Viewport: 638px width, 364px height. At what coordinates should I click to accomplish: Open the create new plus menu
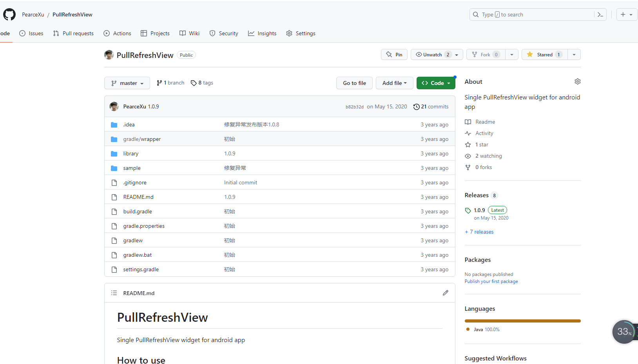click(x=627, y=14)
